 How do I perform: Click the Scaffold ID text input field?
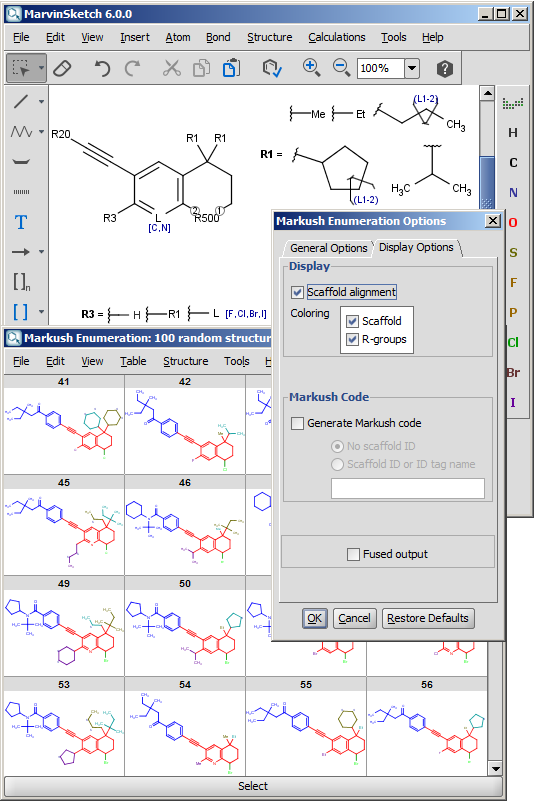pyautogui.click(x=408, y=488)
